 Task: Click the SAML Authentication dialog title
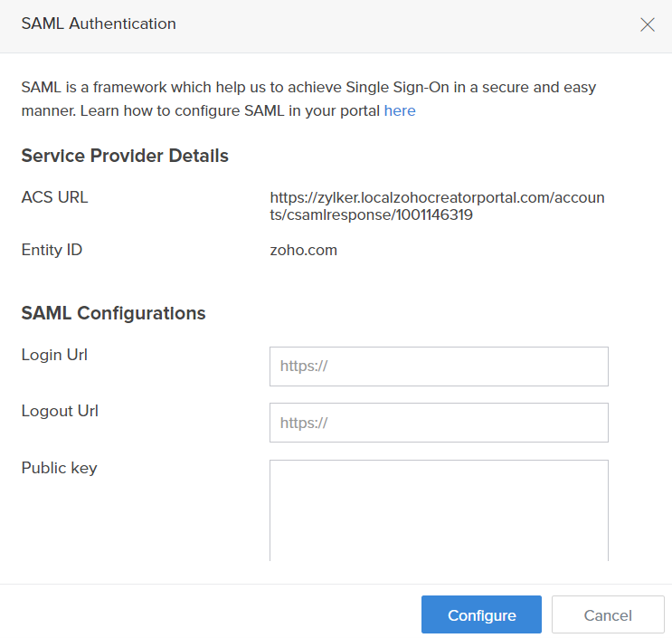(x=99, y=24)
